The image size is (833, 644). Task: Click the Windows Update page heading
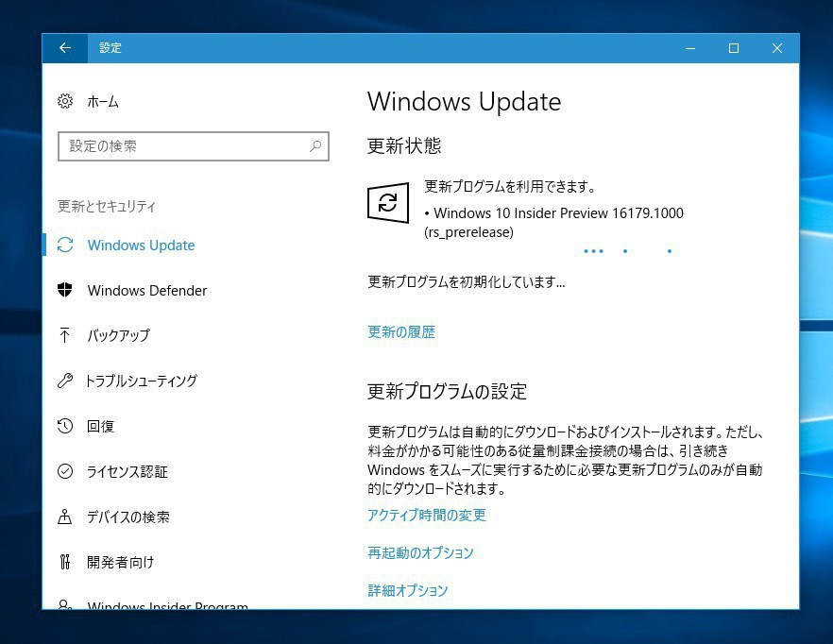point(465,101)
